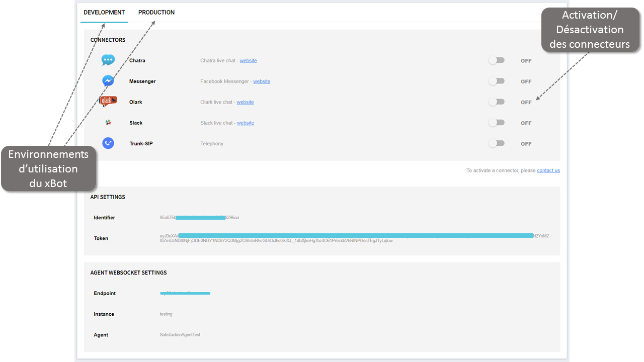Click the Olark logo icon

[x=108, y=102]
